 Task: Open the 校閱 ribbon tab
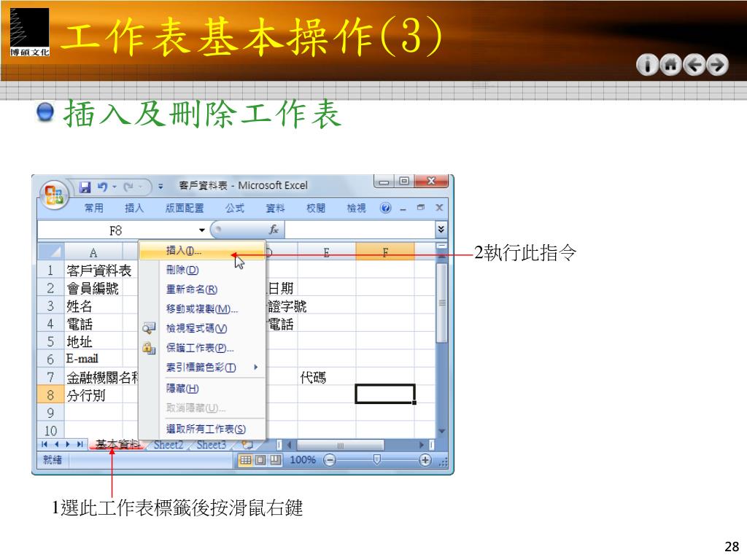[315, 208]
